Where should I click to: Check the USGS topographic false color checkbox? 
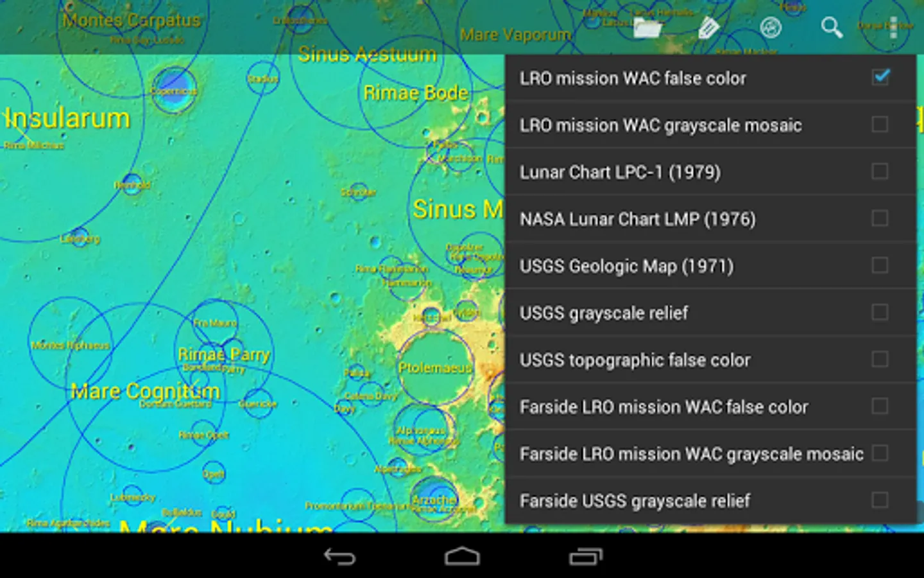pyautogui.click(x=880, y=358)
